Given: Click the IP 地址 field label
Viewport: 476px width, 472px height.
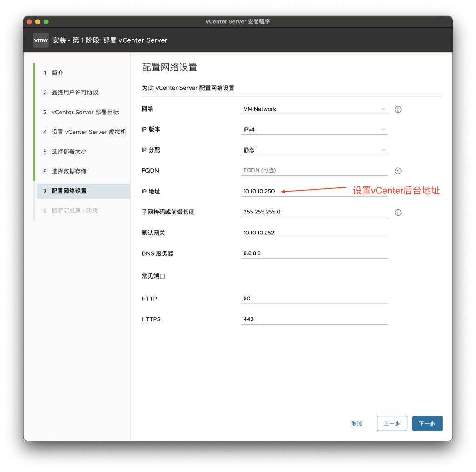Looking at the screenshot, I should click(x=151, y=191).
